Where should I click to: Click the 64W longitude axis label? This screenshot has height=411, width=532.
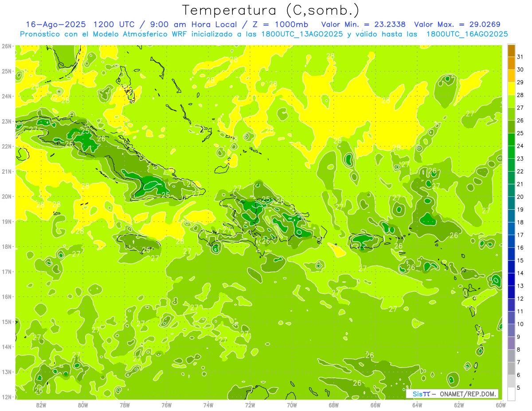point(417,405)
